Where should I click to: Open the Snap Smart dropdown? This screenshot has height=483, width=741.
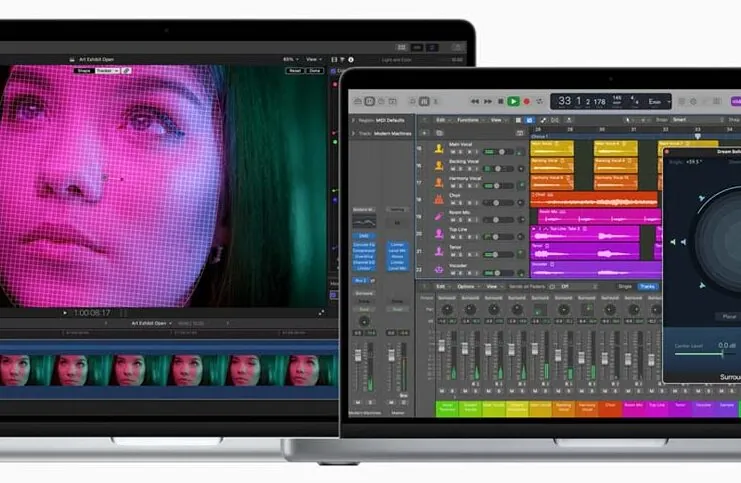tap(698, 120)
